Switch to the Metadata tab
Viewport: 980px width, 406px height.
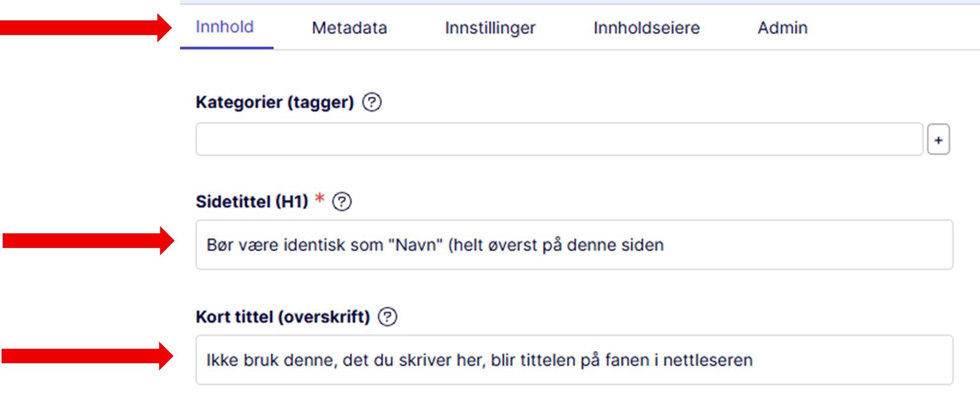pos(349,28)
